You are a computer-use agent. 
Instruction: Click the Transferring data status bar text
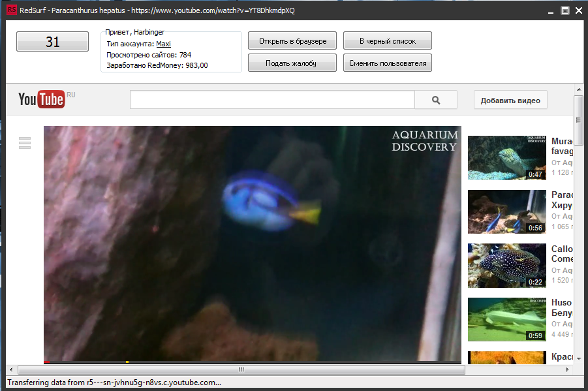(x=114, y=383)
